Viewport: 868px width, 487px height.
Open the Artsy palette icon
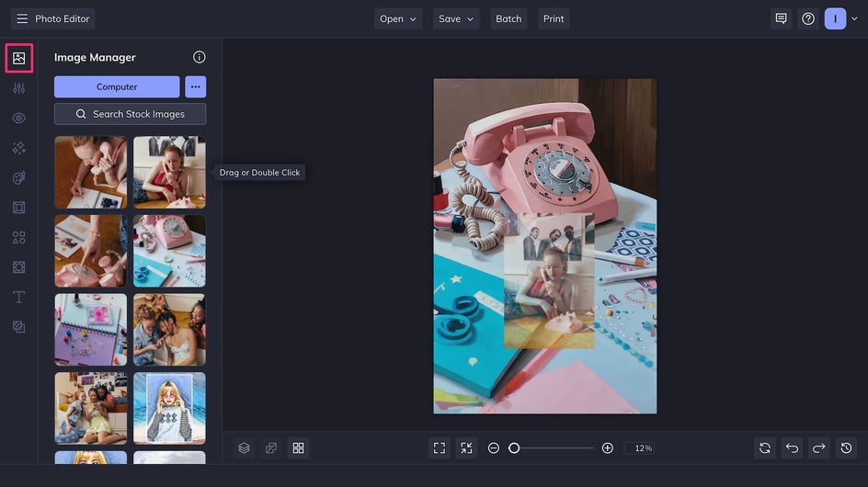pyautogui.click(x=18, y=177)
